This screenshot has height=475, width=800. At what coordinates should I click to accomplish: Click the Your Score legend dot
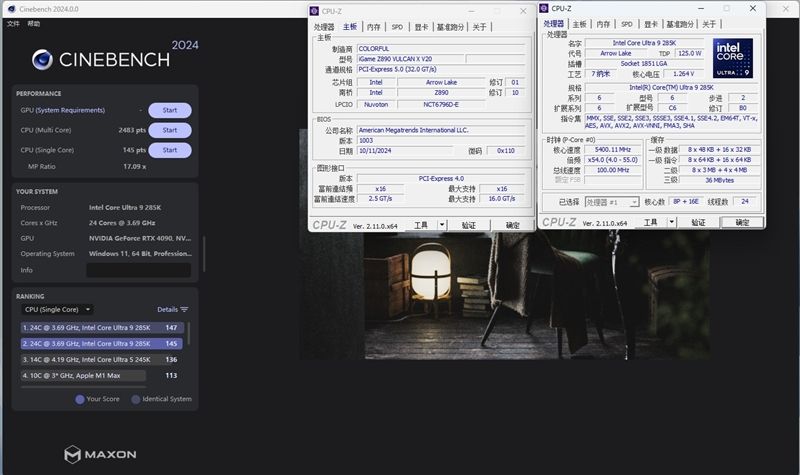[x=80, y=399]
